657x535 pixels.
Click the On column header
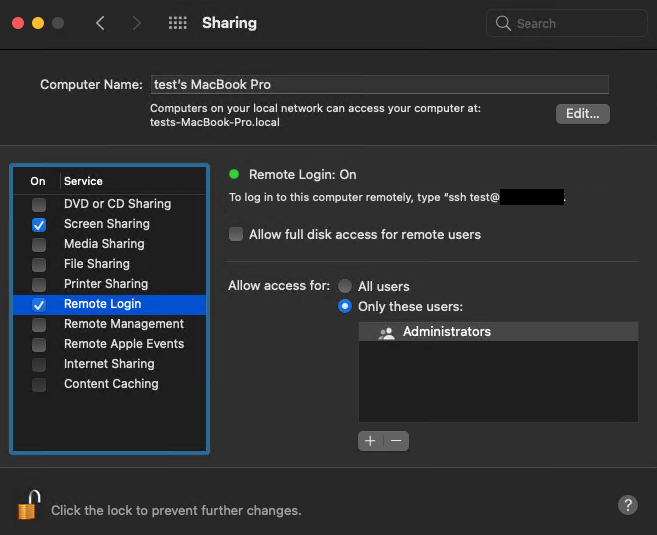[x=38, y=181]
